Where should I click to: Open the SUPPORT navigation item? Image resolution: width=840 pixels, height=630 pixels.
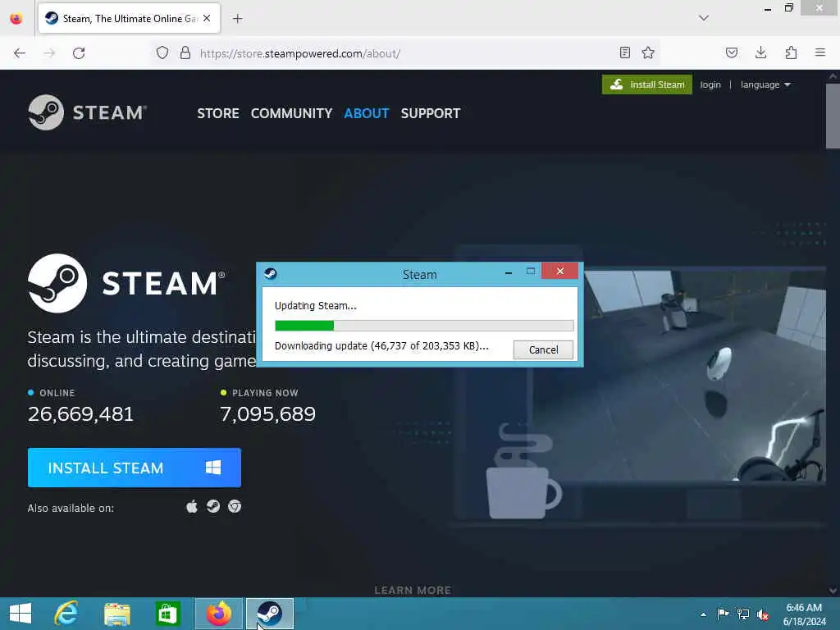pos(431,113)
